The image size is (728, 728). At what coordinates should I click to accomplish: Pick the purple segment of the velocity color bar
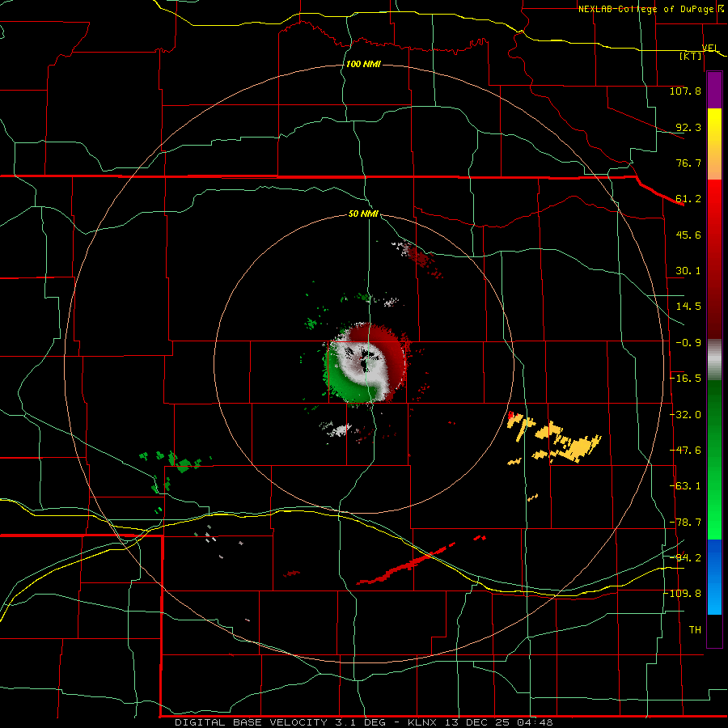714,90
